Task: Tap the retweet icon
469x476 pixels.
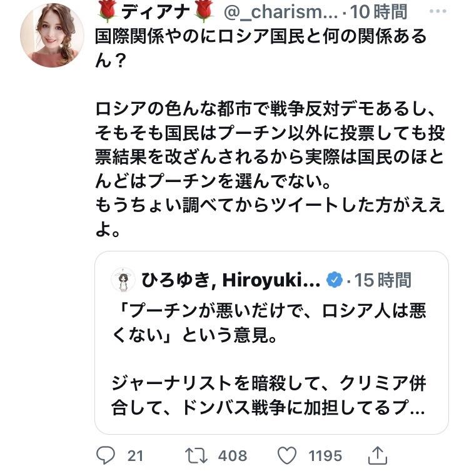Action: [x=196, y=455]
